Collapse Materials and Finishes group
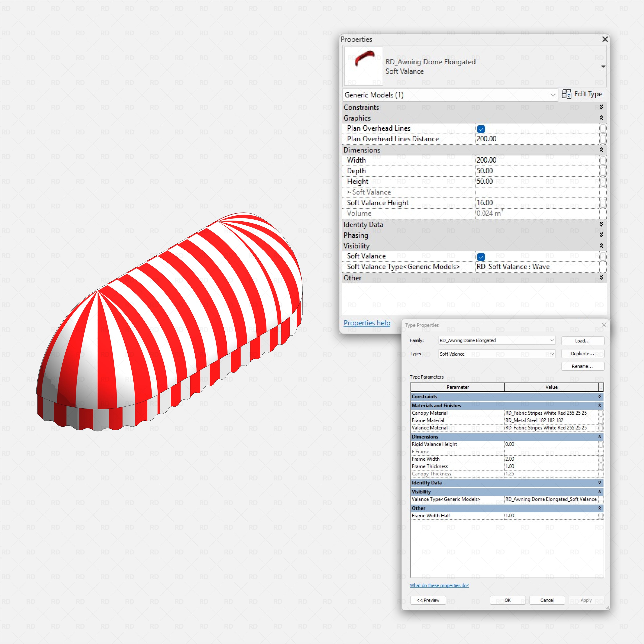Image resolution: width=644 pixels, height=644 pixels. (599, 405)
